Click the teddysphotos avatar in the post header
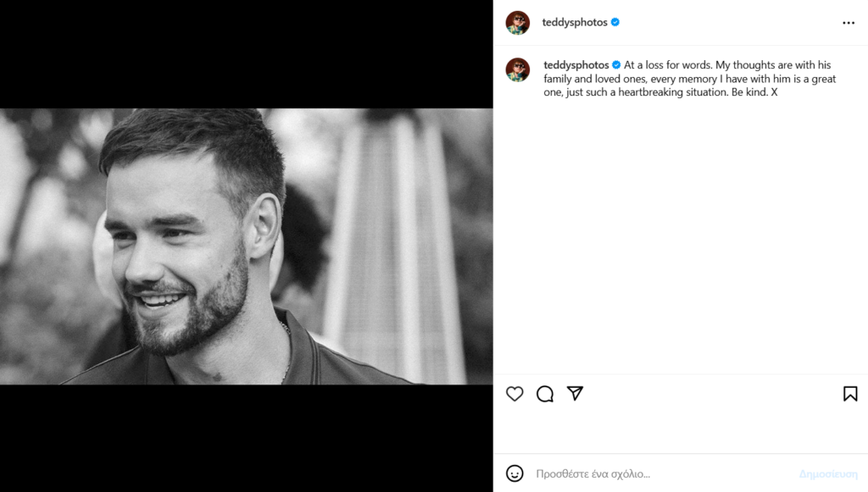 [518, 23]
